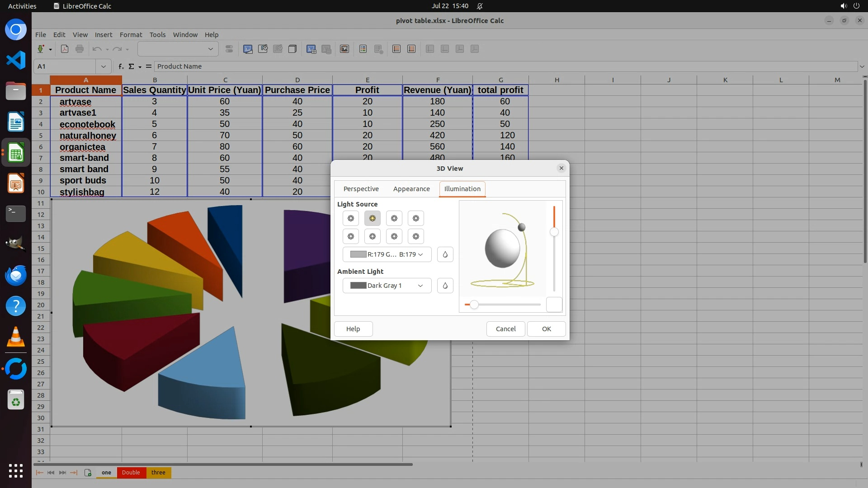
Task: Click the Export as PDF toolbar icon
Action: [x=65, y=49]
